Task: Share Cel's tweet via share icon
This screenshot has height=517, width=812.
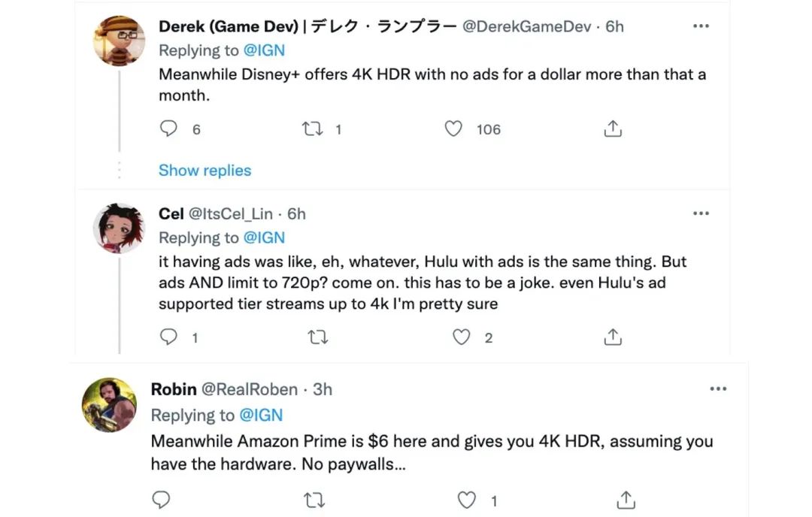Action: [613, 337]
